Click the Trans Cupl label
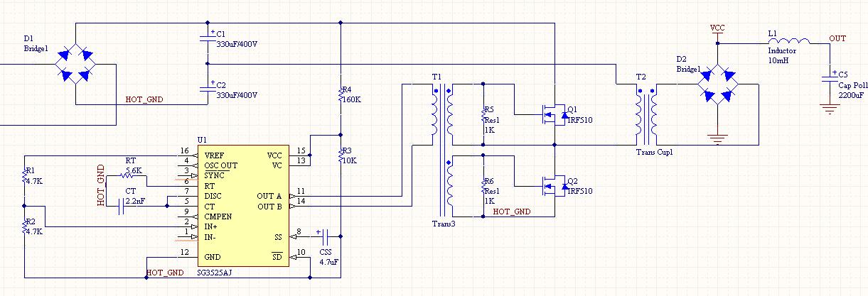This screenshot has width=868, height=296. (655, 152)
